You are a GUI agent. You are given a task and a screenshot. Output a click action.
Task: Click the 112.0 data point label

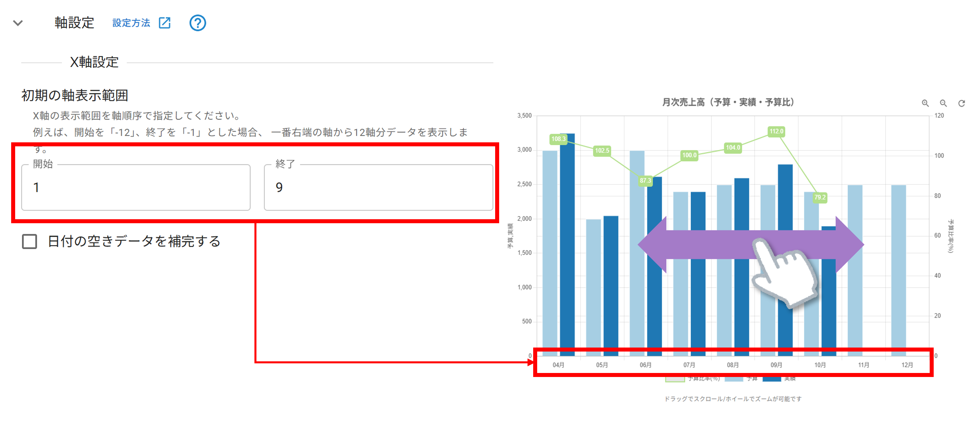tap(776, 131)
